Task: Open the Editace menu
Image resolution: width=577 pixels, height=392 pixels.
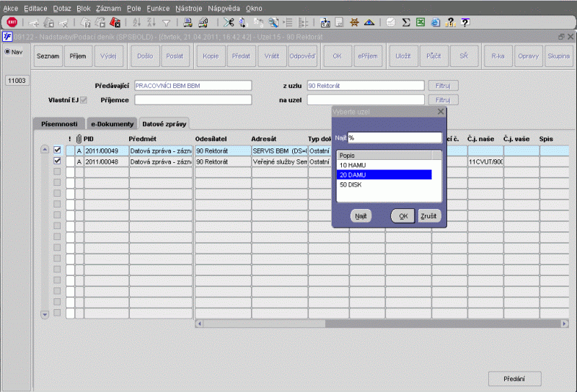Action: pos(35,8)
